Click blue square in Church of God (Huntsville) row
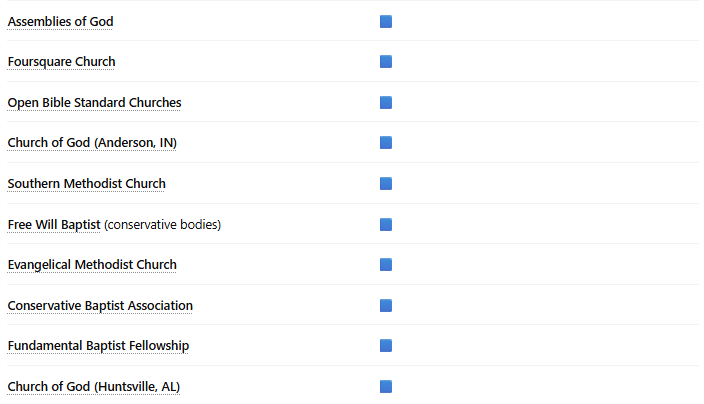 [x=386, y=386]
